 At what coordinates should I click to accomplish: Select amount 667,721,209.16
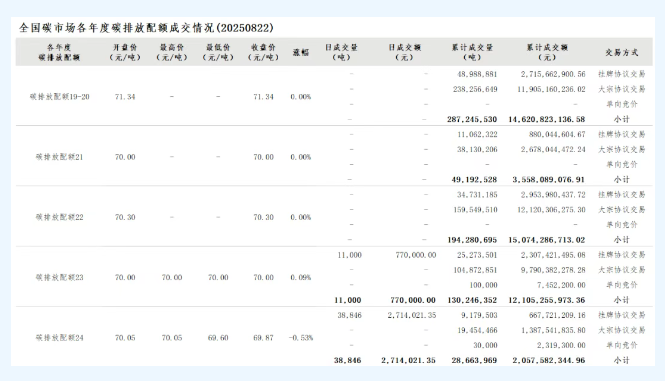pos(557,315)
